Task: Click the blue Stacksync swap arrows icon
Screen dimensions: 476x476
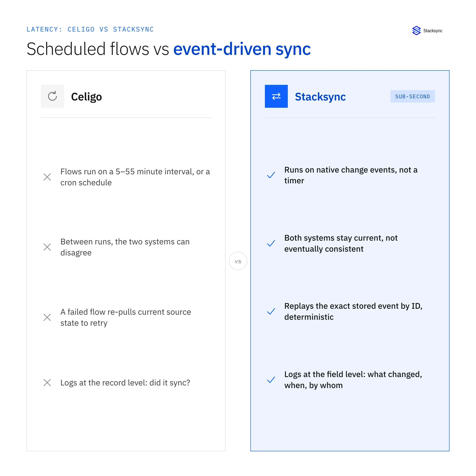Action: tap(276, 96)
